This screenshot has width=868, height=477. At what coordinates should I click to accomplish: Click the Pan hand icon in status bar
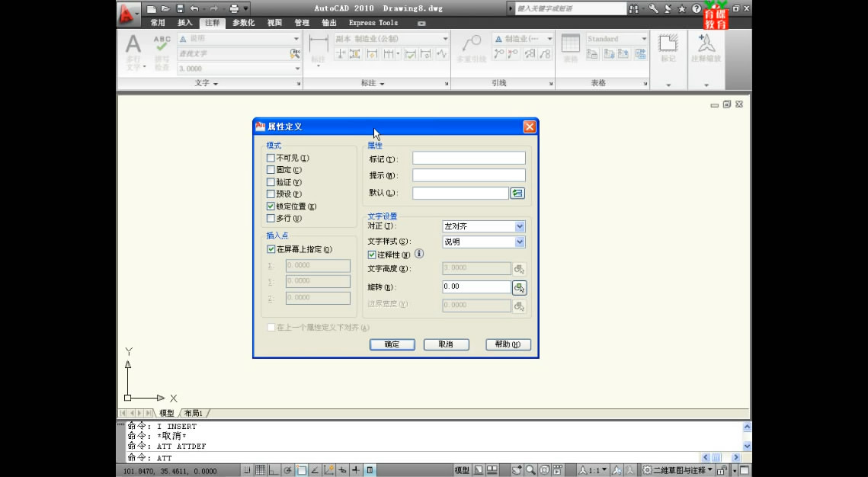click(517, 470)
